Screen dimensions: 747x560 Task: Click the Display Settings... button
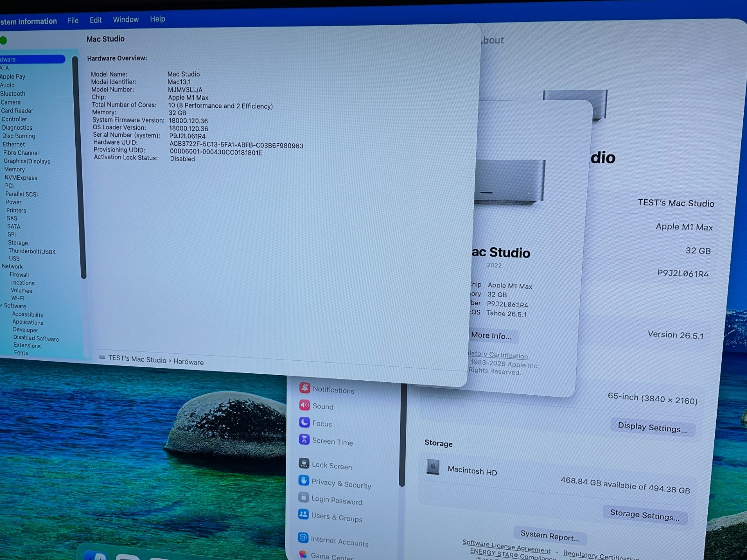tap(652, 427)
